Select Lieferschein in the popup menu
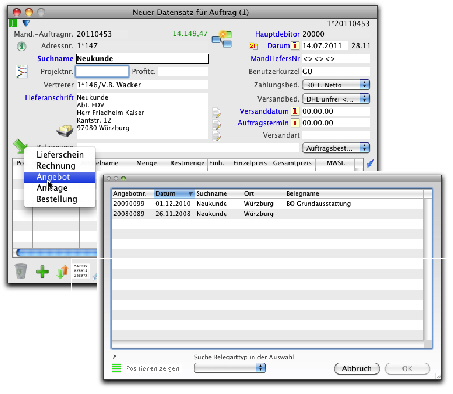The image size is (453, 394). tap(60, 155)
